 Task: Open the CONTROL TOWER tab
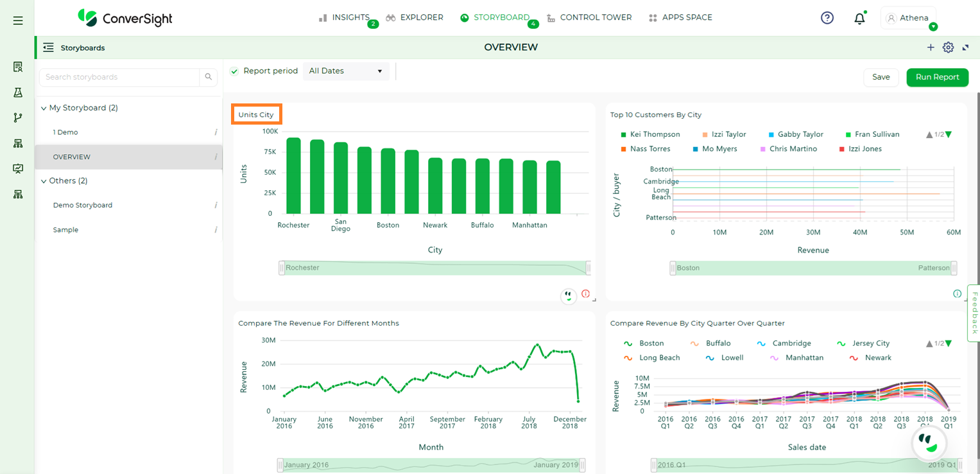click(589, 17)
